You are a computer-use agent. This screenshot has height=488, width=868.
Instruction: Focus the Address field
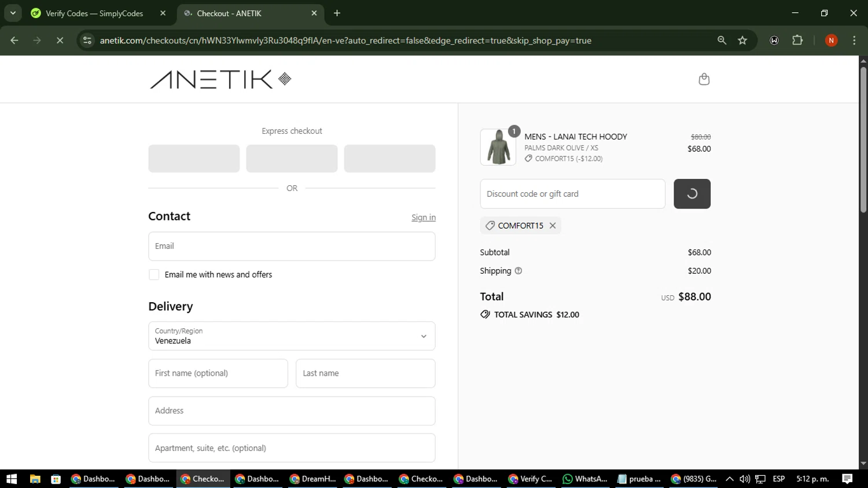(x=292, y=411)
